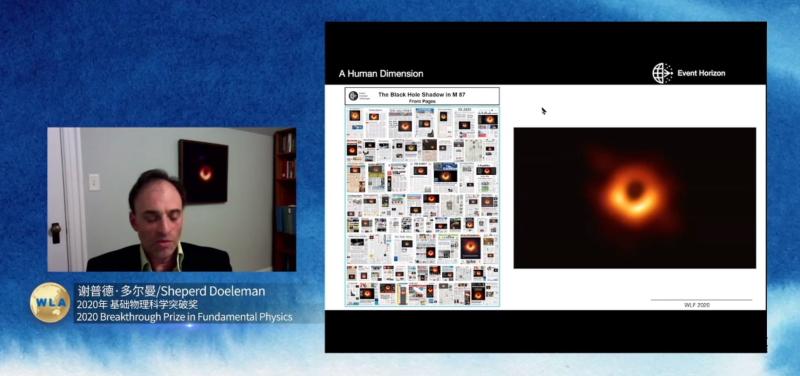Open the large M87 black hole image
Screen dimensions: 800x376
[635, 198]
